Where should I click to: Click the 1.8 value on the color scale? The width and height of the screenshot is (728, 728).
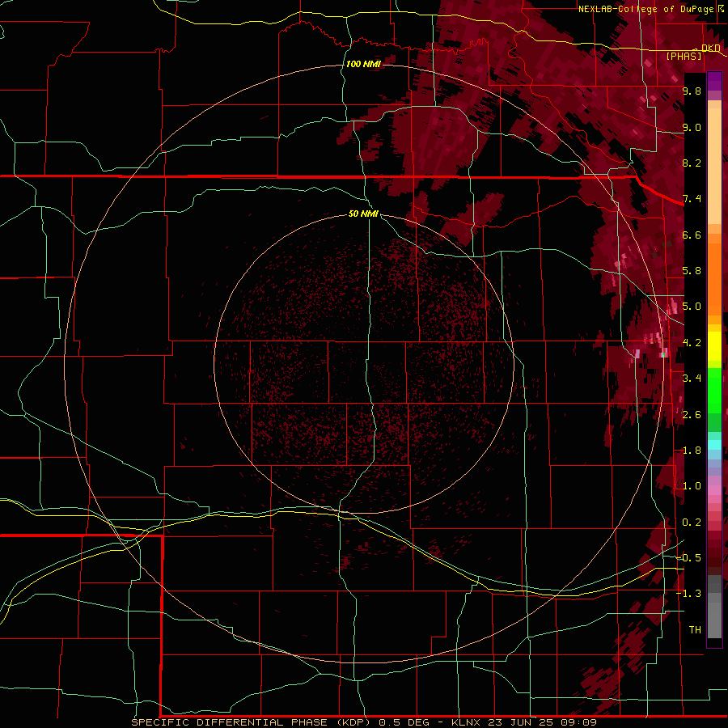coord(692,451)
